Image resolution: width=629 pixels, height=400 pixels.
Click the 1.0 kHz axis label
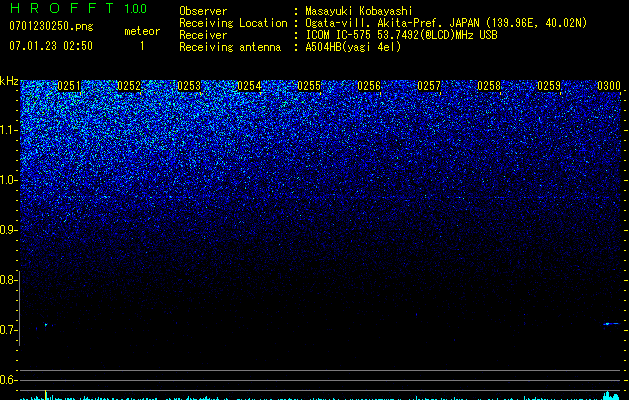(x=9, y=180)
